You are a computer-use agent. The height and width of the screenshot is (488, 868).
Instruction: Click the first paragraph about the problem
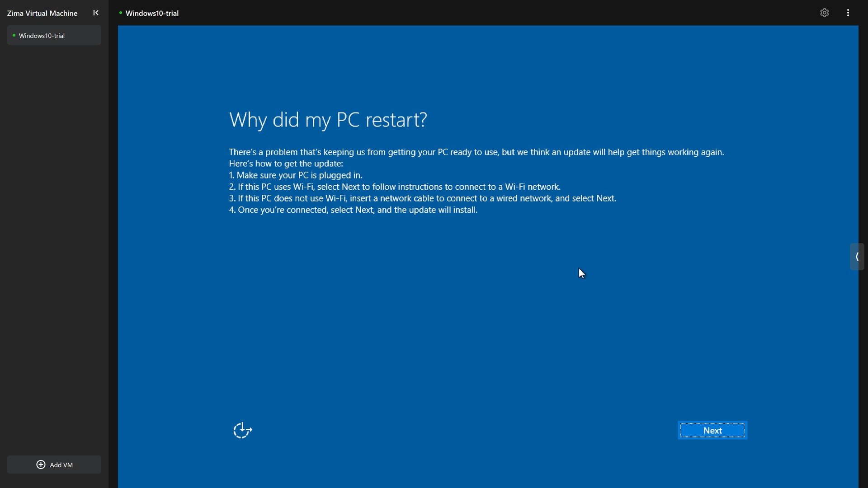click(x=476, y=152)
